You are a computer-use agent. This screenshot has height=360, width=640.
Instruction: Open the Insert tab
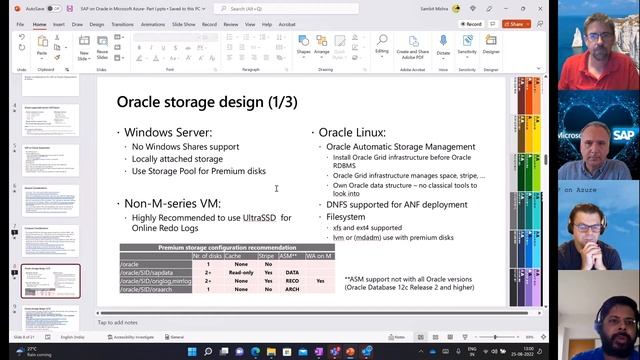(x=59, y=24)
